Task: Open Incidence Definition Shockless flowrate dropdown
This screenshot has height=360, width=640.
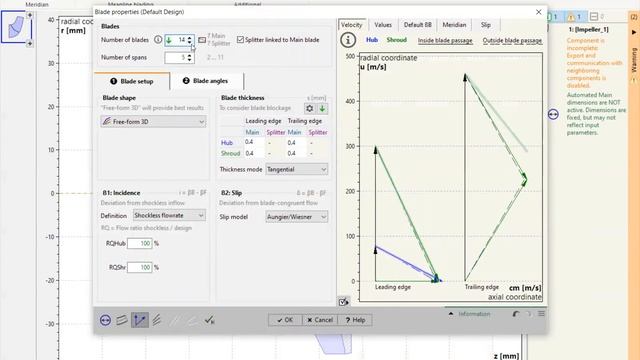Action: pos(169,215)
